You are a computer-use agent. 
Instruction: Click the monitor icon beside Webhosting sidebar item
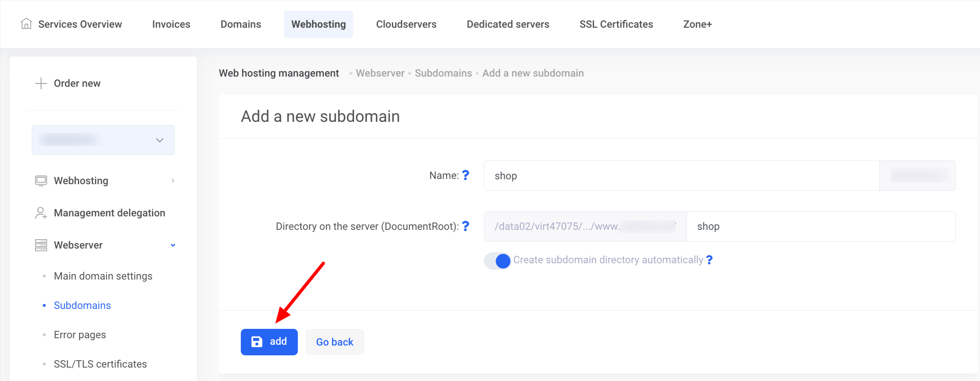click(x=41, y=181)
